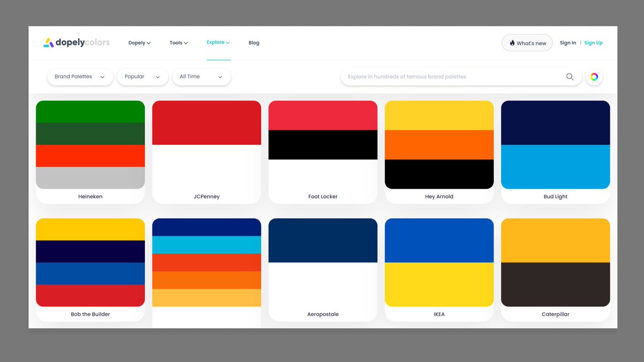
Task: Pick Aeropostale's navy blue swatch
Action: click(323, 240)
